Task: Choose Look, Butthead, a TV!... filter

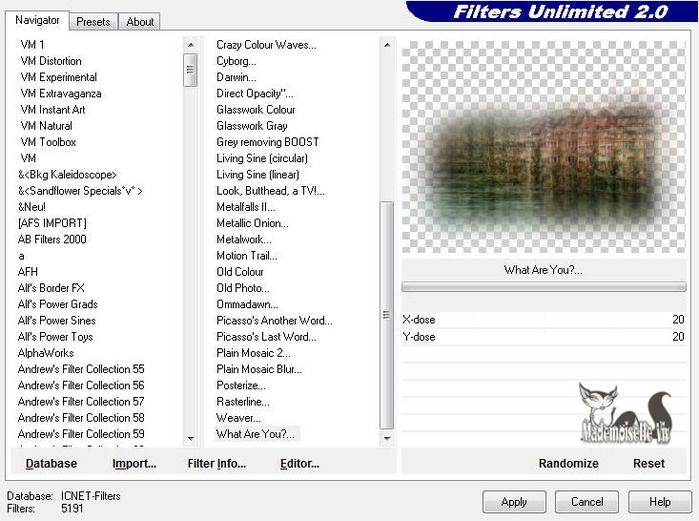Action: coord(271,191)
